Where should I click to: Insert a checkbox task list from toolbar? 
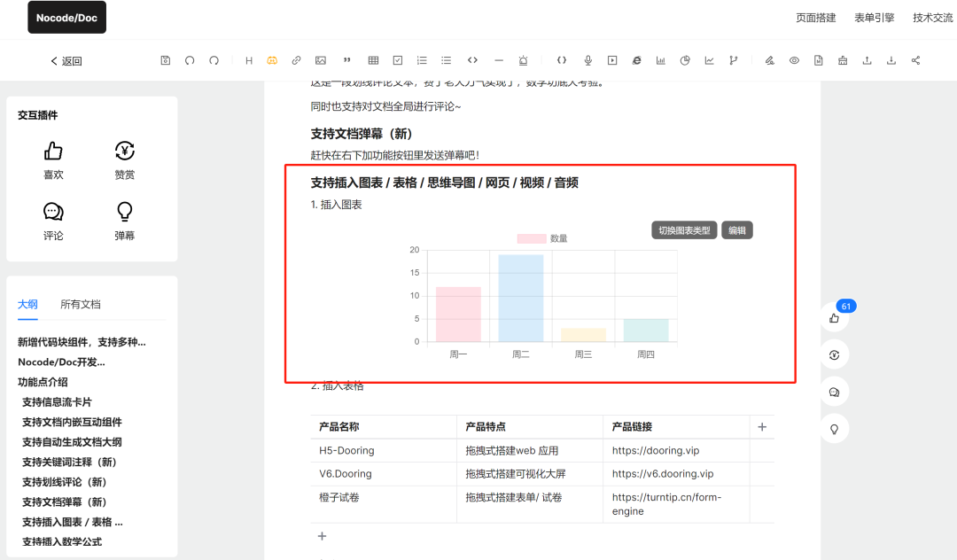click(x=398, y=60)
